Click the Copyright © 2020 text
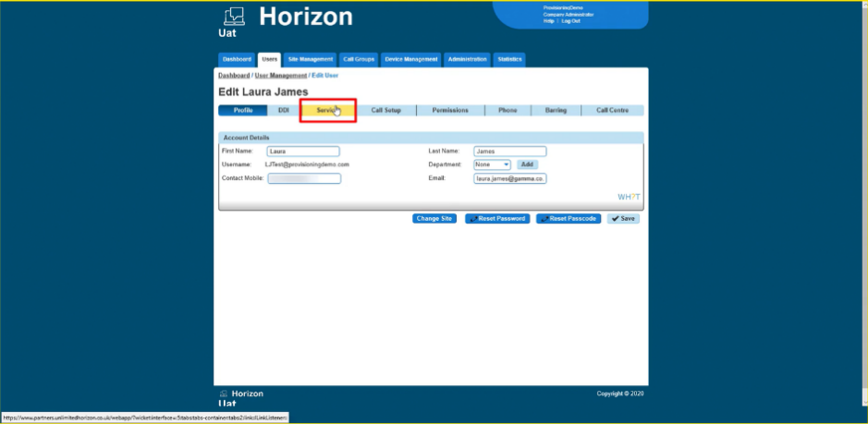Image resolution: width=868 pixels, height=424 pixels. coord(620,394)
